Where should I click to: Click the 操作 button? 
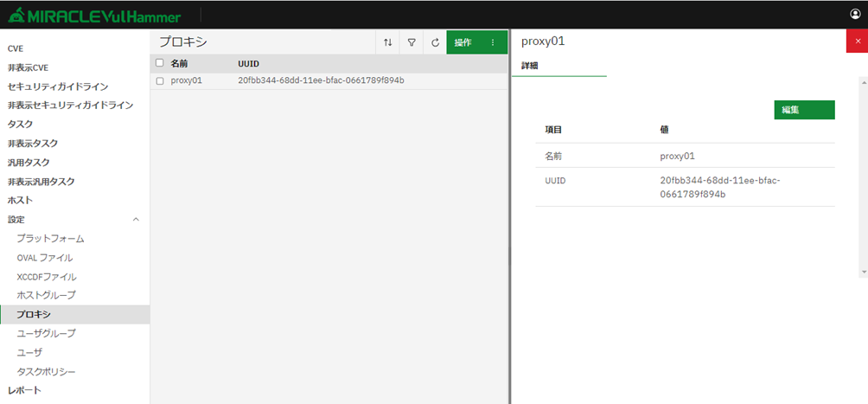(463, 42)
